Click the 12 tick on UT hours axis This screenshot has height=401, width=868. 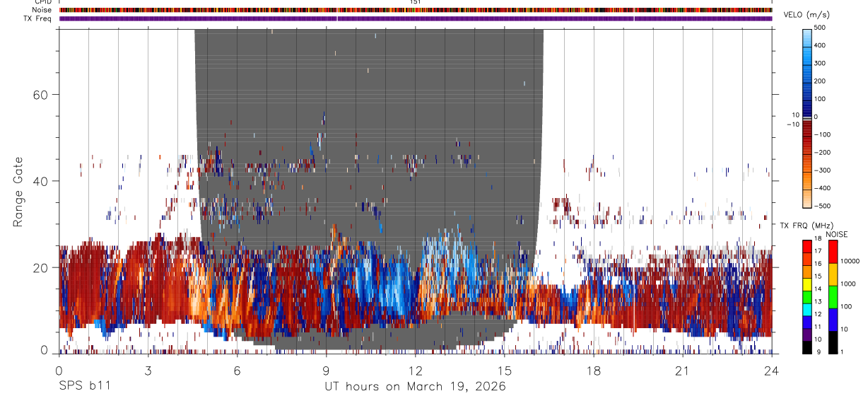coord(415,371)
